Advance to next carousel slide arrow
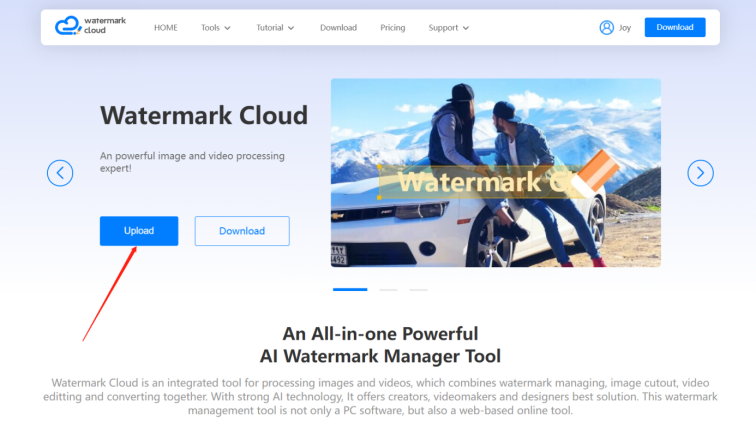This screenshot has width=756, height=427. (x=700, y=173)
